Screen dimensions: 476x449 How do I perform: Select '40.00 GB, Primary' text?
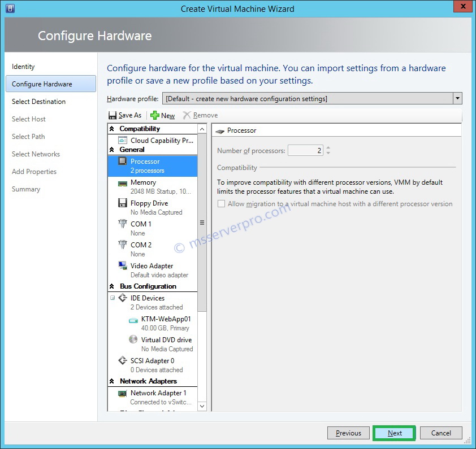point(165,328)
